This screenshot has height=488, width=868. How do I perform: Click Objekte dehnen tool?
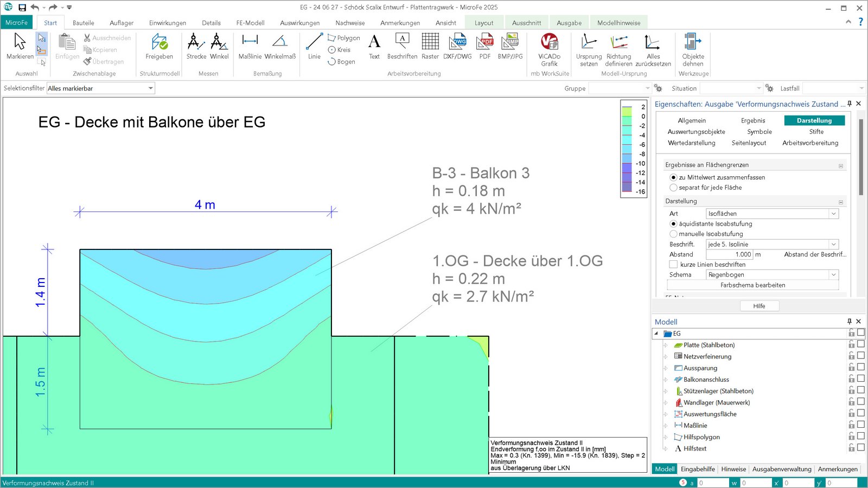(693, 49)
